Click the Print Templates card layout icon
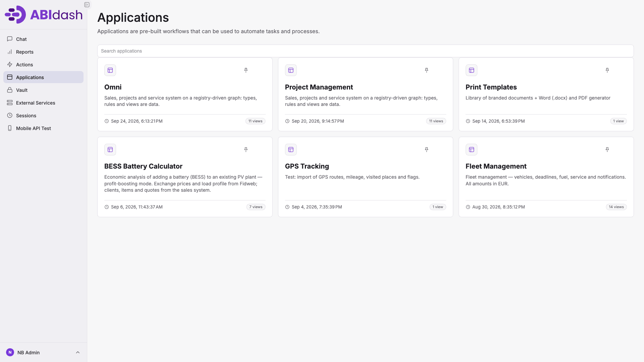Viewport: 644px width, 362px height. coord(471,70)
